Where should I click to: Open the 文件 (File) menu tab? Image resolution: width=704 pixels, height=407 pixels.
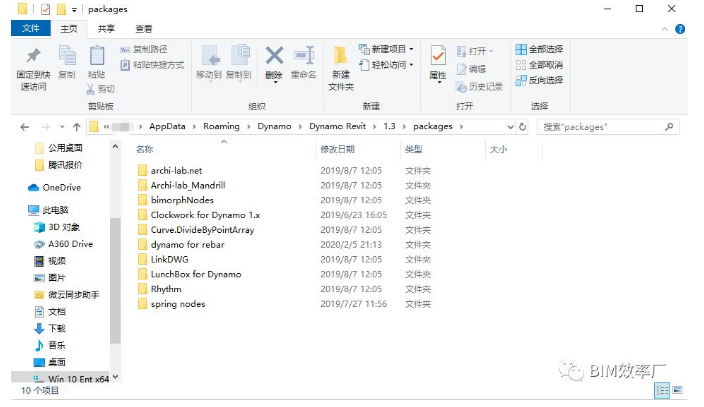pyautogui.click(x=31, y=28)
